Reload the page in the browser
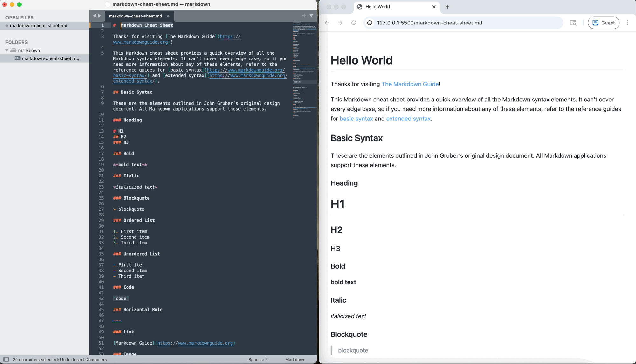 [x=354, y=23]
